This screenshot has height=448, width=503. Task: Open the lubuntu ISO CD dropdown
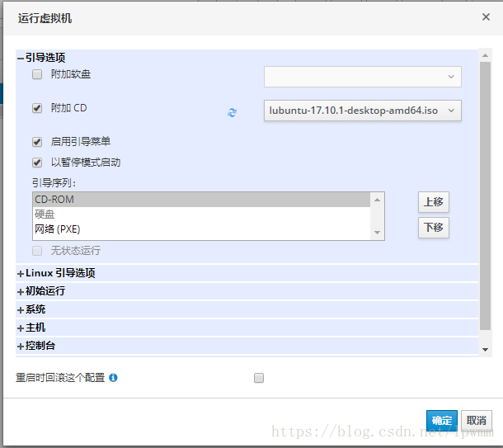(x=363, y=111)
